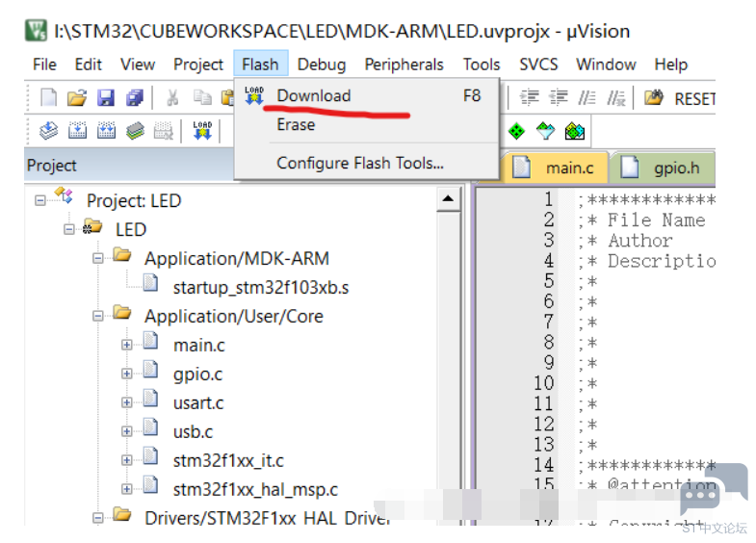The width and height of the screenshot is (756, 543).
Task: Open the Peripherals menu
Action: coord(404,65)
